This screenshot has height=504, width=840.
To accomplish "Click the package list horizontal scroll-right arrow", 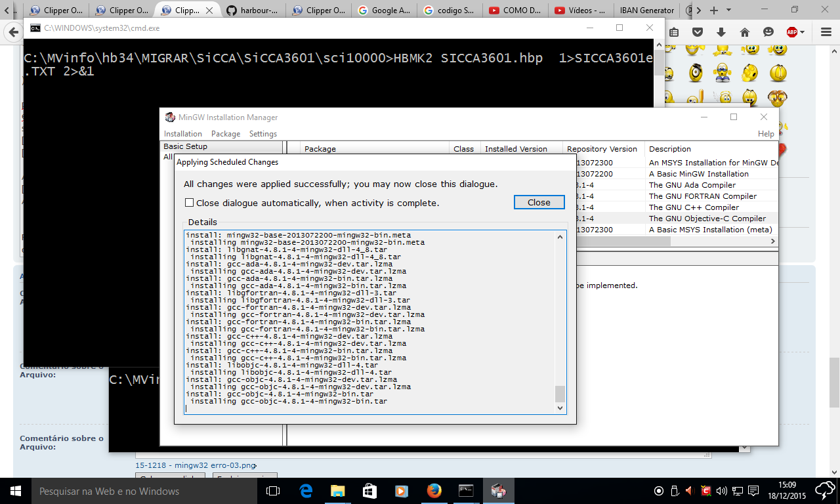I will (773, 241).
